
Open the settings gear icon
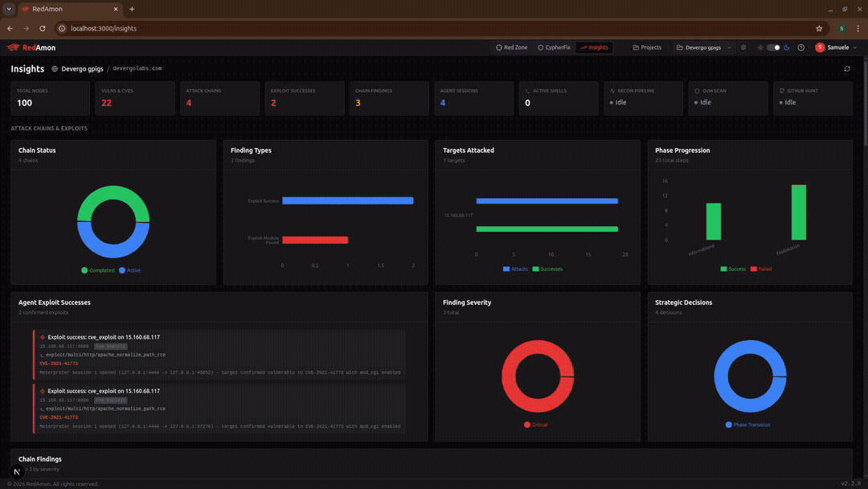743,47
